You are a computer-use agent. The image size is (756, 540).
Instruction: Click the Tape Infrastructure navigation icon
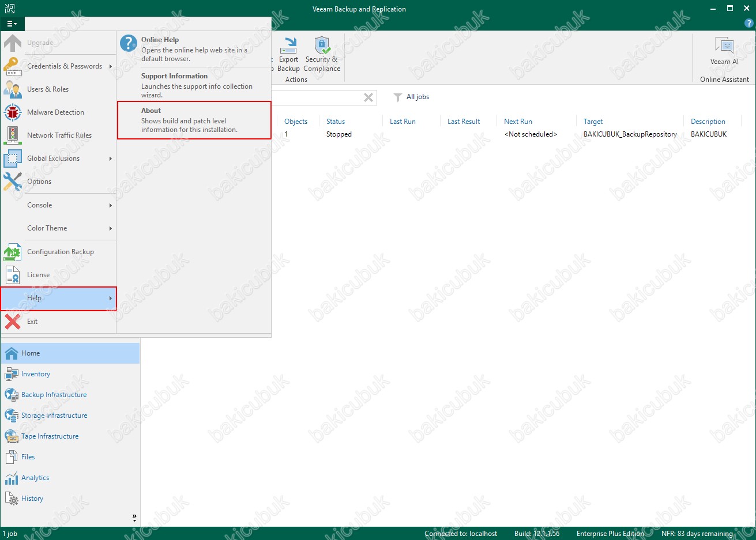coord(12,436)
